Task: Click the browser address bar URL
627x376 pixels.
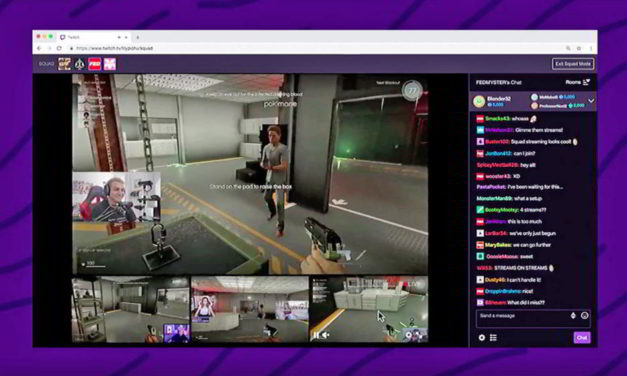Action: coord(114,48)
